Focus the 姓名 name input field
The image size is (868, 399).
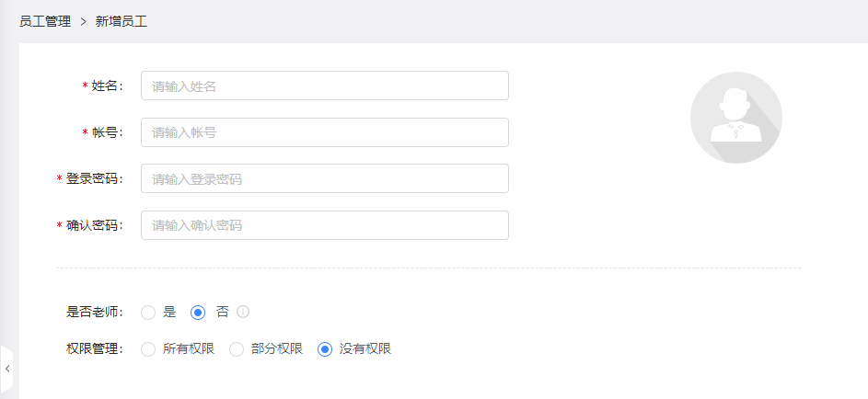325,85
